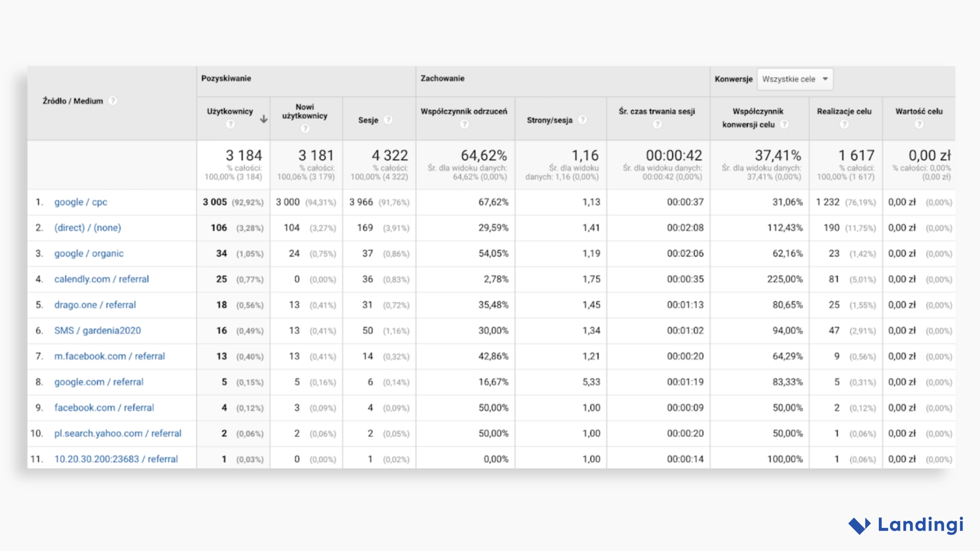Image resolution: width=980 pixels, height=551 pixels.
Task: Open Strony/sesja help tooltip
Action: click(582, 119)
